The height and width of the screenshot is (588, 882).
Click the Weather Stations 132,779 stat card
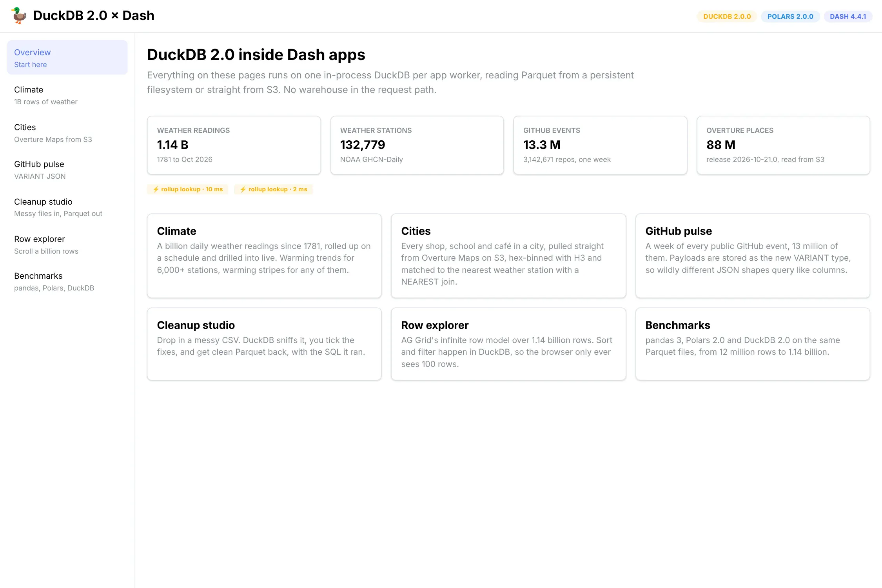coord(417,145)
